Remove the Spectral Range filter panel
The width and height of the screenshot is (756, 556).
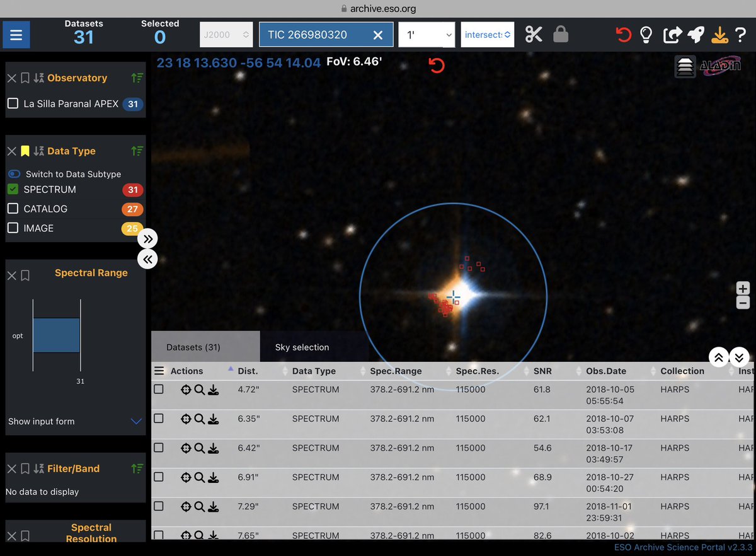click(11, 275)
